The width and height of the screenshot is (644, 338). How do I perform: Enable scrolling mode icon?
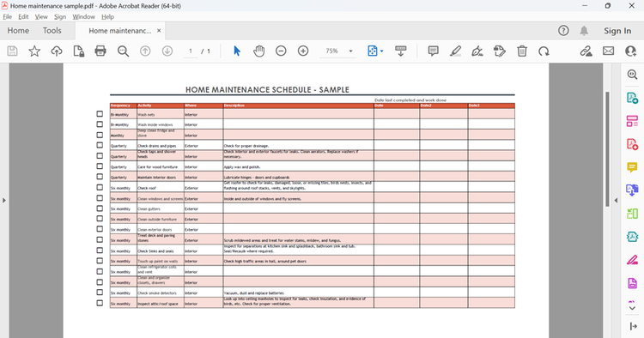click(x=400, y=51)
